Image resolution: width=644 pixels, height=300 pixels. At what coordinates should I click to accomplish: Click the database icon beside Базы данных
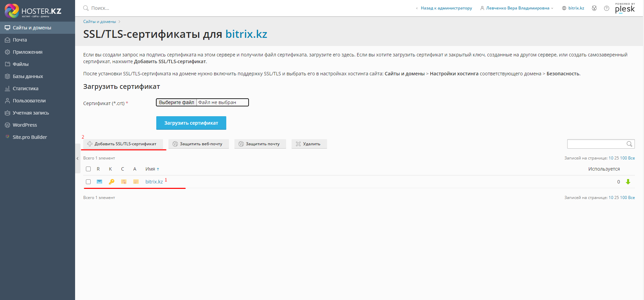[x=7, y=76]
